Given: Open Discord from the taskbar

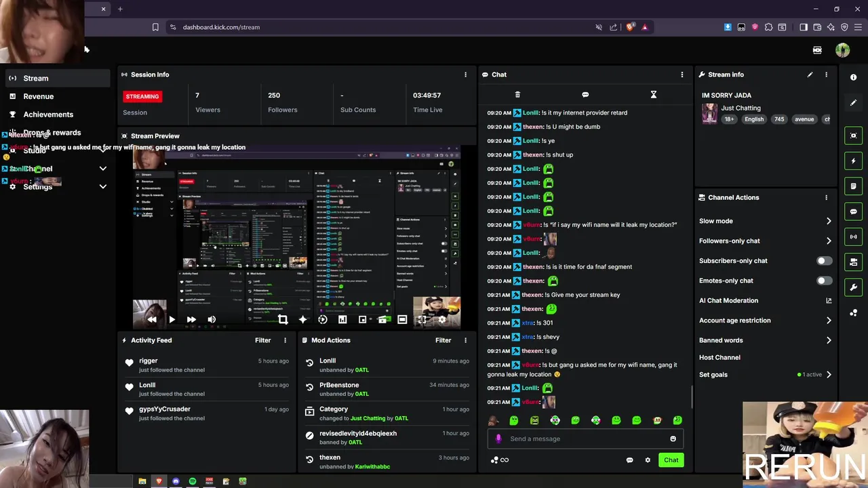Looking at the screenshot, I should [x=176, y=481].
